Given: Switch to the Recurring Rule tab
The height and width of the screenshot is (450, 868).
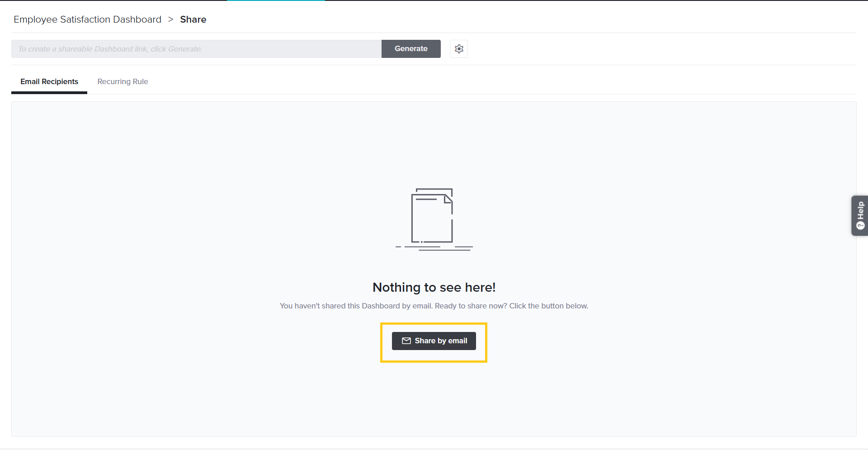Looking at the screenshot, I should pos(123,81).
